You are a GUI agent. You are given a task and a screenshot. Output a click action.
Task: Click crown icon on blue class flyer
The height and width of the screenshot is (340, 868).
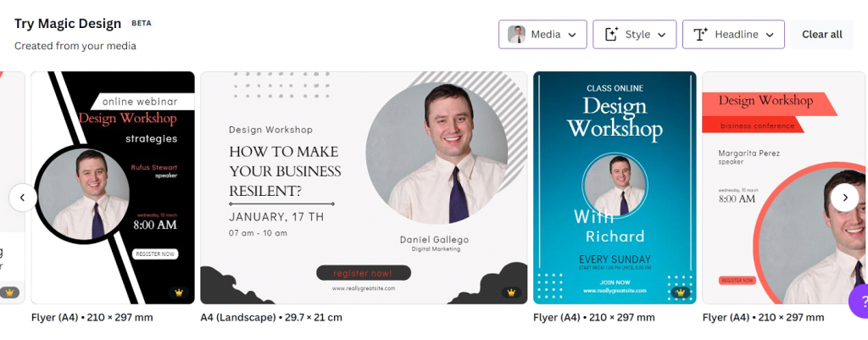(x=681, y=293)
